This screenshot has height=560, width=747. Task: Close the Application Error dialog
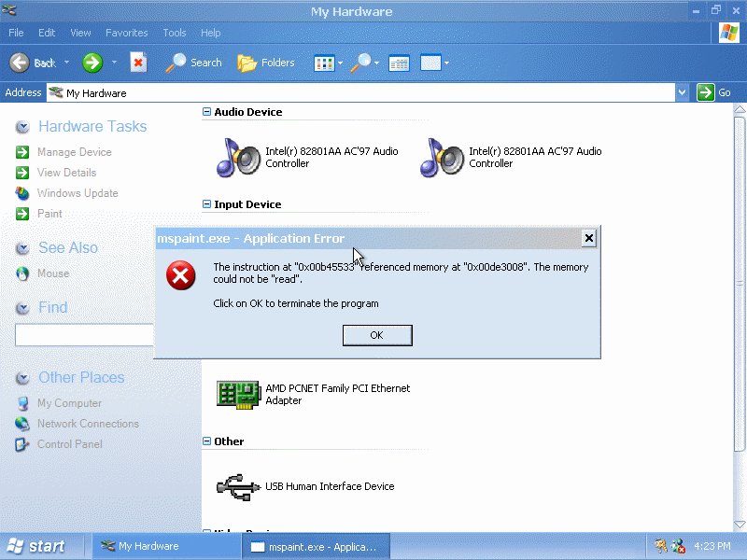point(589,238)
